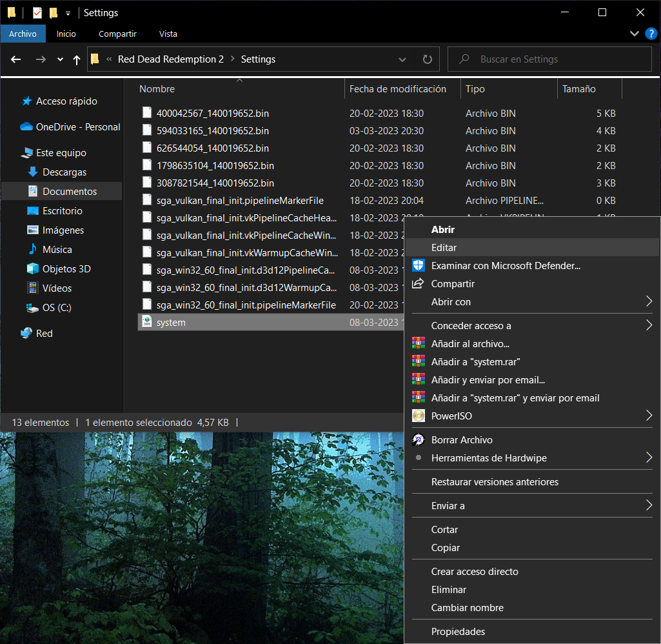
Task: Click the Microsoft Defender shield icon
Action: point(419,265)
